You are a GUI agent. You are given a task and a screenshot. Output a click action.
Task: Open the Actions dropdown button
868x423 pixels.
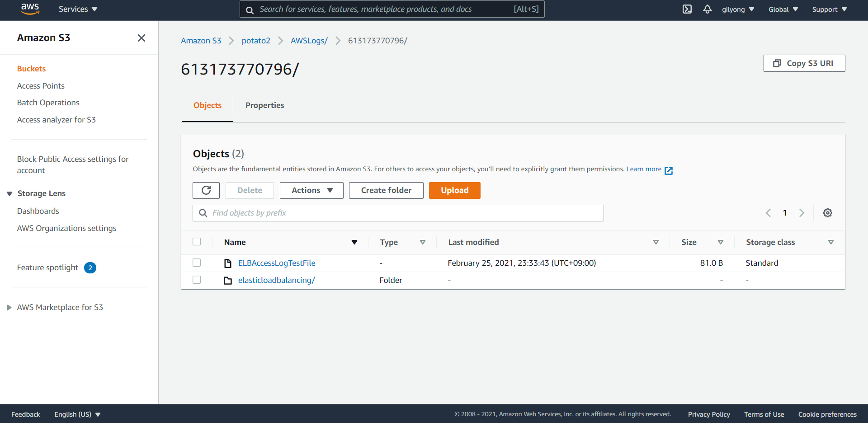311,190
